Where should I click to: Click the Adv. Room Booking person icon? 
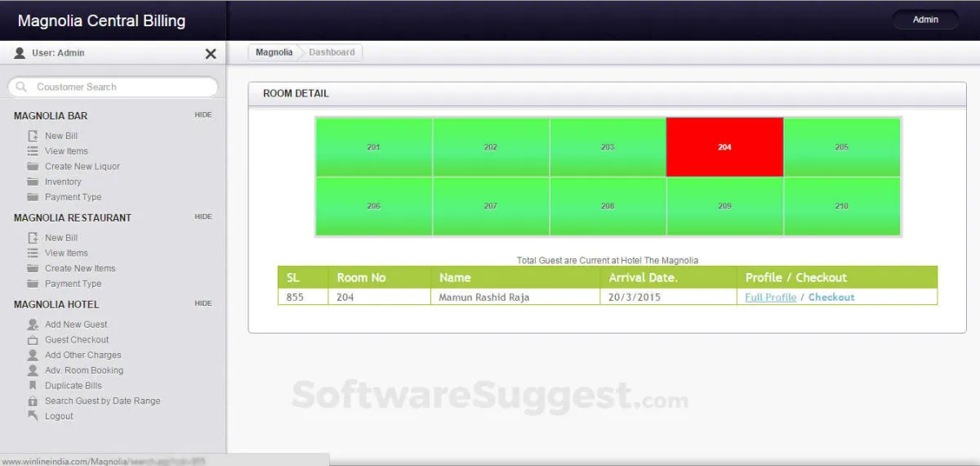coord(33,370)
